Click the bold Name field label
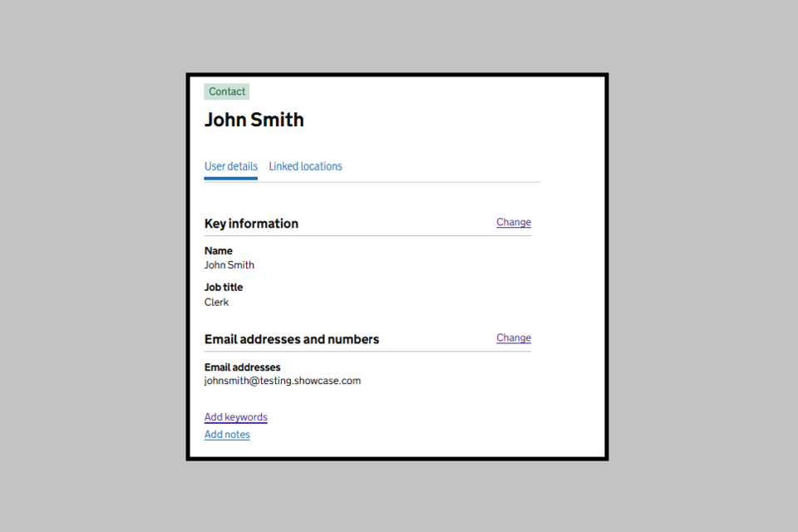 click(x=219, y=250)
